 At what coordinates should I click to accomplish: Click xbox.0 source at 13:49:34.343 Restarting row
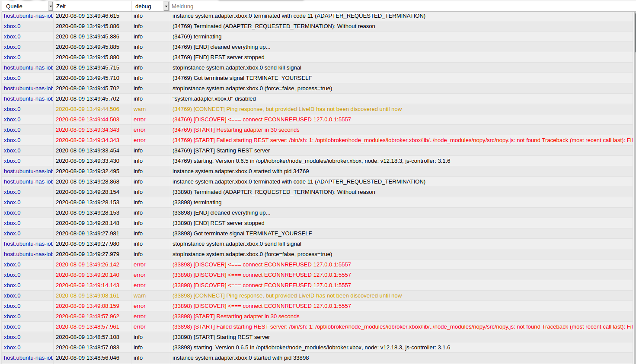point(12,130)
